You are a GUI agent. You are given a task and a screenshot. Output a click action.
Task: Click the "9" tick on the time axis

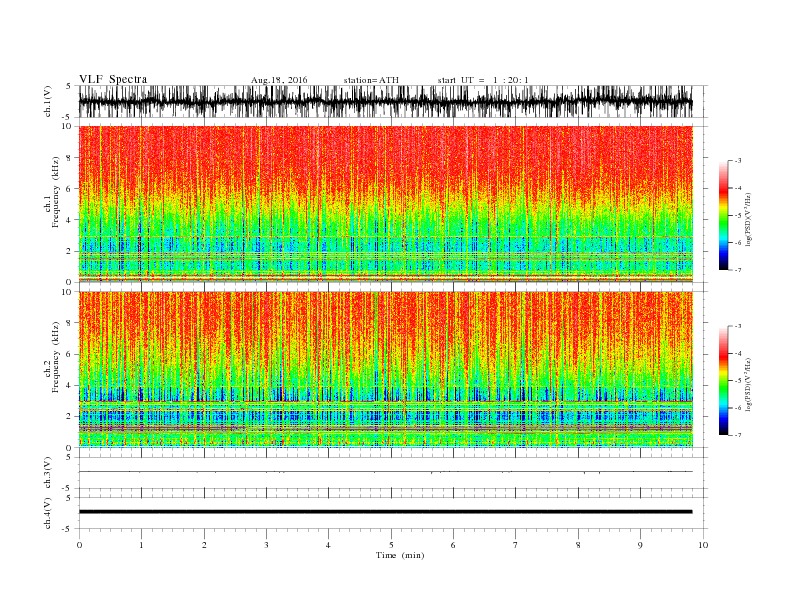pos(640,545)
